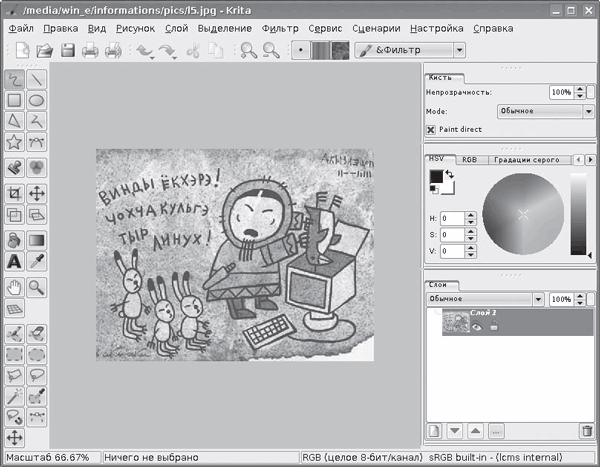Switch to the RGB color tab
This screenshot has height=467, width=600.
coord(469,160)
